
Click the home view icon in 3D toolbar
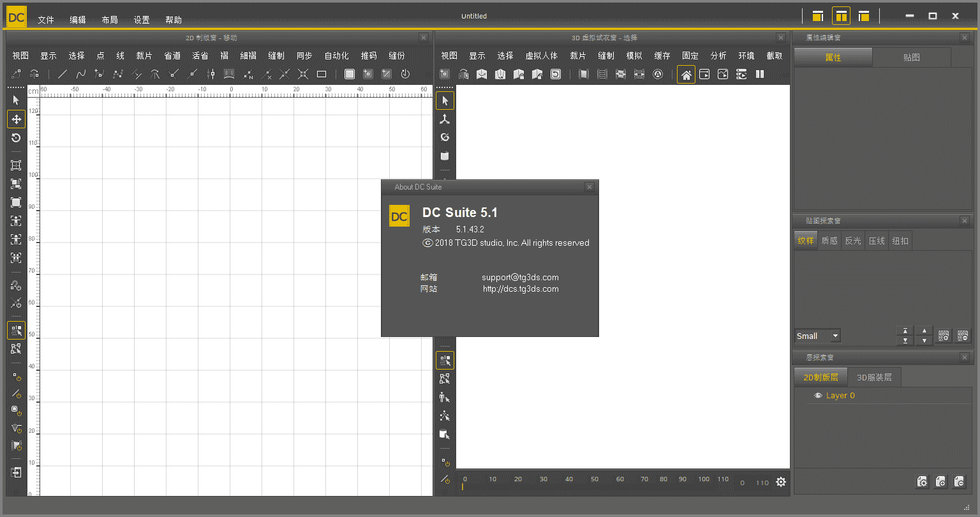point(686,75)
